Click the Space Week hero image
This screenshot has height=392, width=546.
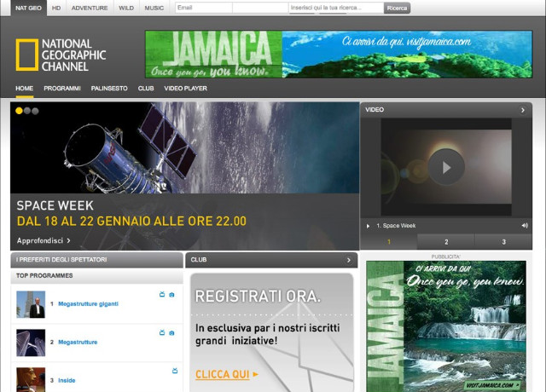(184, 147)
